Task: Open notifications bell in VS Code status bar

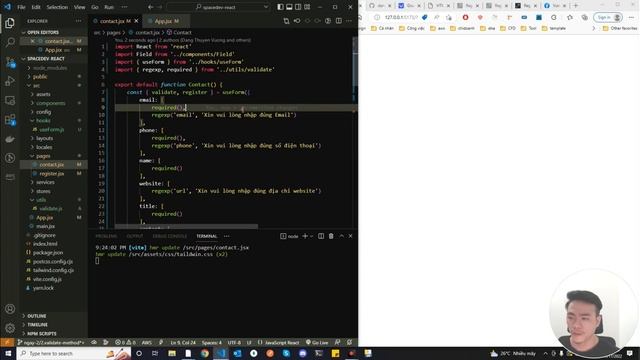Action: tap(350, 342)
